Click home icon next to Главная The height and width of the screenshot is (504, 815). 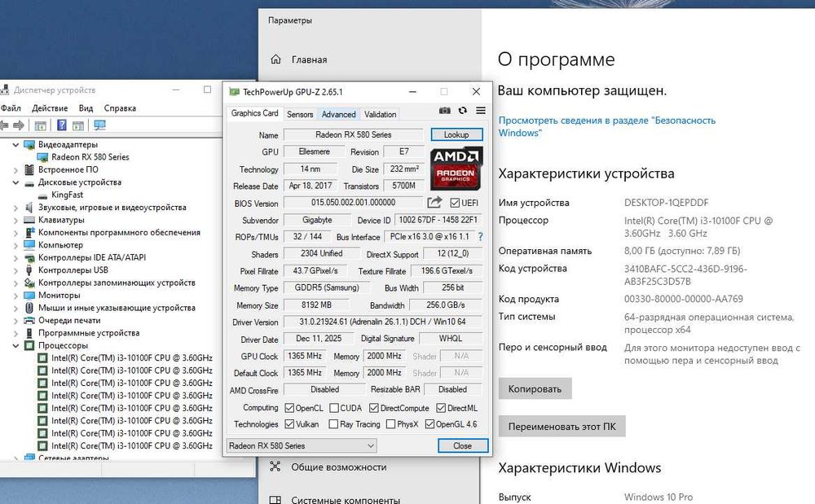click(275, 59)
